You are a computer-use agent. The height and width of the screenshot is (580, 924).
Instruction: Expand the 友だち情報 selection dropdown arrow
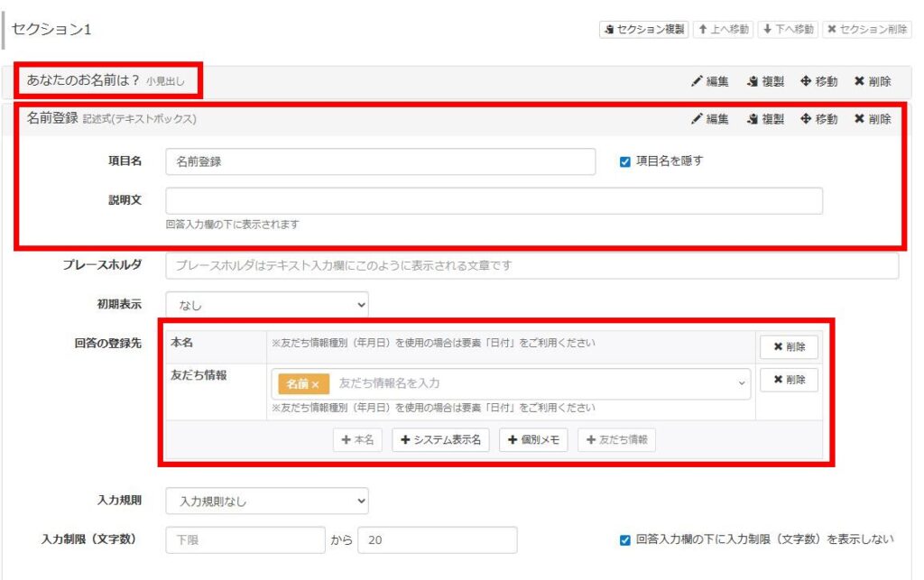click(742, 383)
